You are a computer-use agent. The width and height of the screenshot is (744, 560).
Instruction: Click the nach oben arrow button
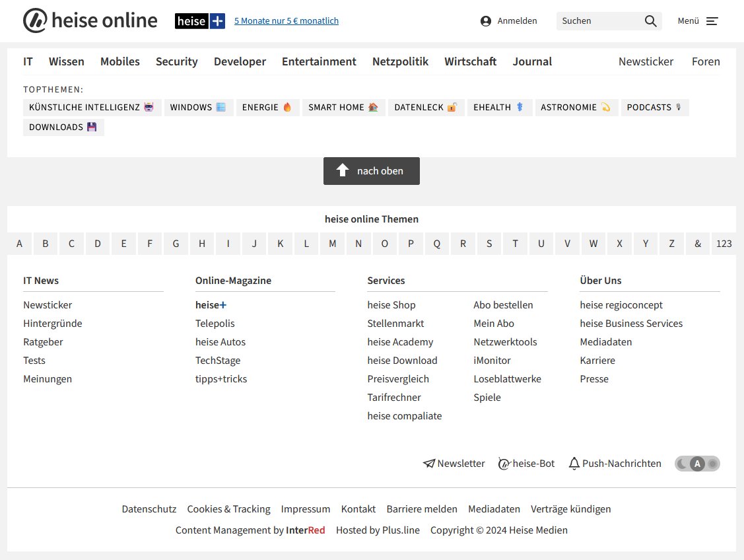[372, 171]
